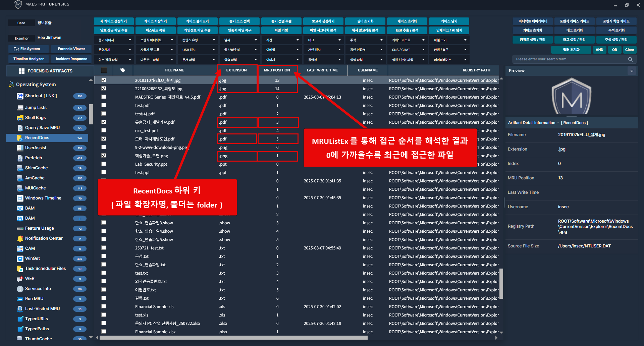
Task: Toggle the select-all header checkbox
Action: click(x=104, y=70)
